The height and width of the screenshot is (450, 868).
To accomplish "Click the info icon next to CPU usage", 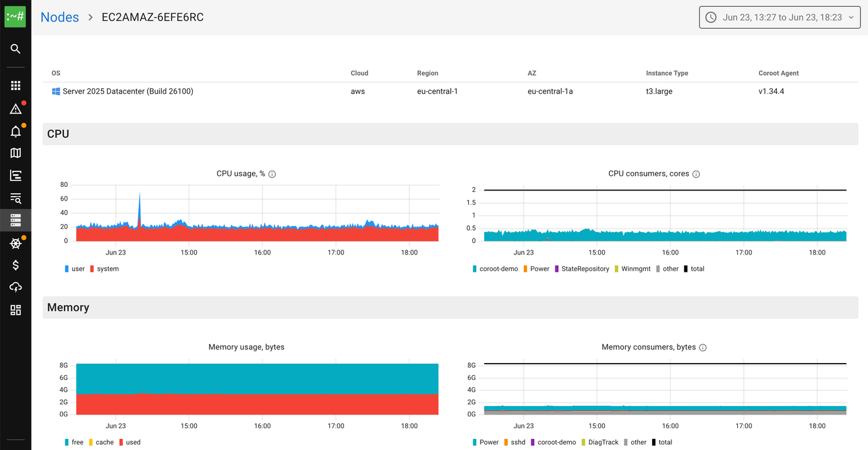I will tap(272, 174).
